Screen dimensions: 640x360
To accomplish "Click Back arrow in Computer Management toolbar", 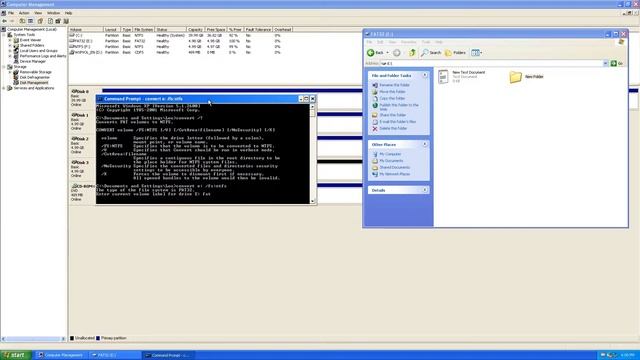I will tap(4, 21).
